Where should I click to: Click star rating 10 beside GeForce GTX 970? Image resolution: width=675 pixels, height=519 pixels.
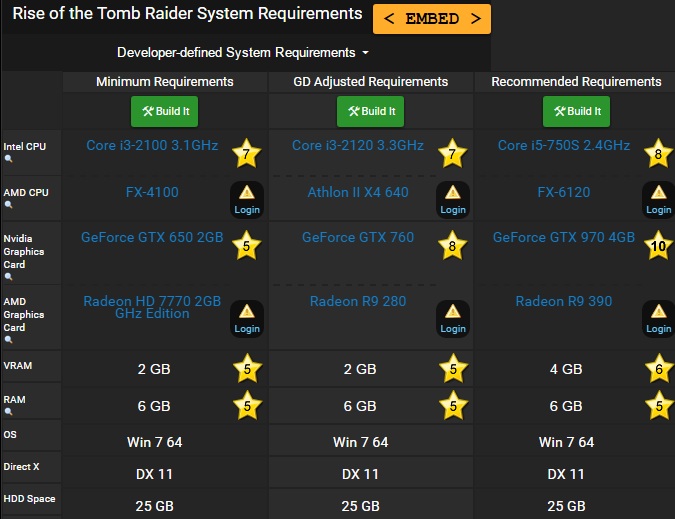pyautogui.click(x=659, y=245)
